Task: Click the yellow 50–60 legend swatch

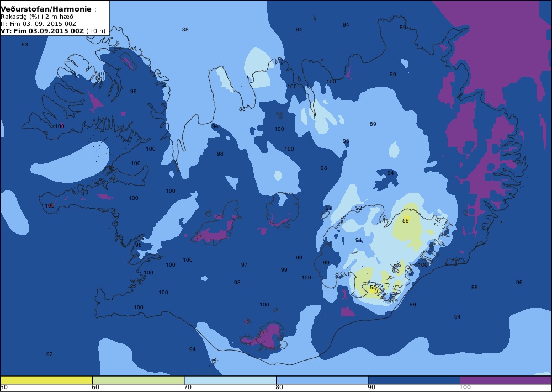Action: point(46,380)
